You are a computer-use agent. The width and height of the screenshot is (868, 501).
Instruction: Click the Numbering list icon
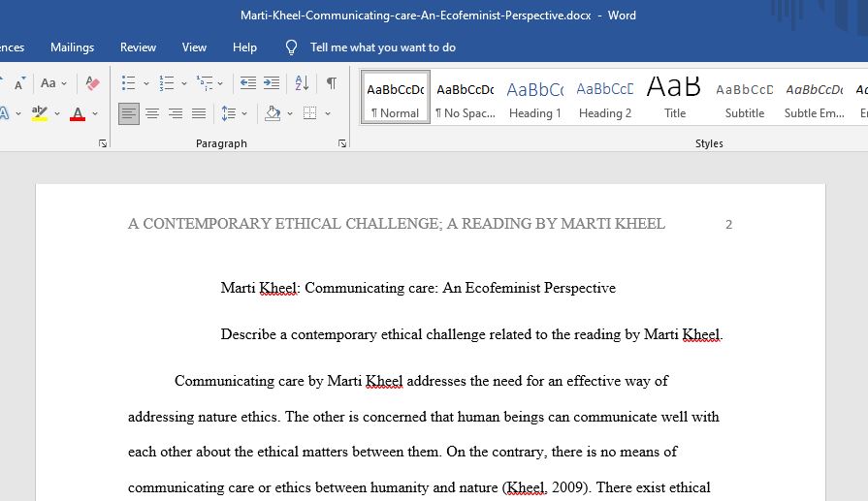pos(166,83)
